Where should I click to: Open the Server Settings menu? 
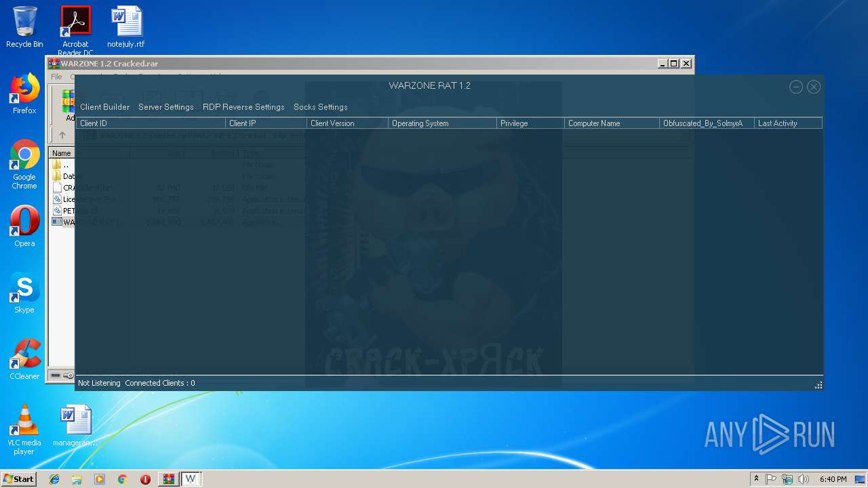[x=166, y=107]
